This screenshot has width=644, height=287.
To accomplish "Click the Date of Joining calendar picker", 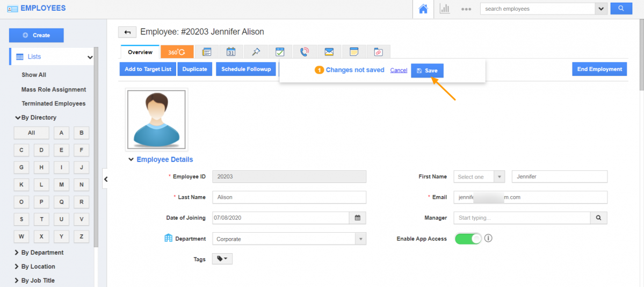I will click(x=357, y=218).
